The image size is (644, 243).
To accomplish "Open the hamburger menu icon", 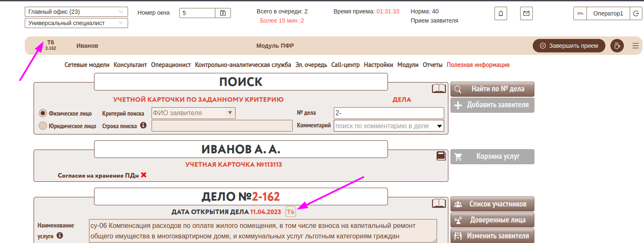I will coord(635,46).
